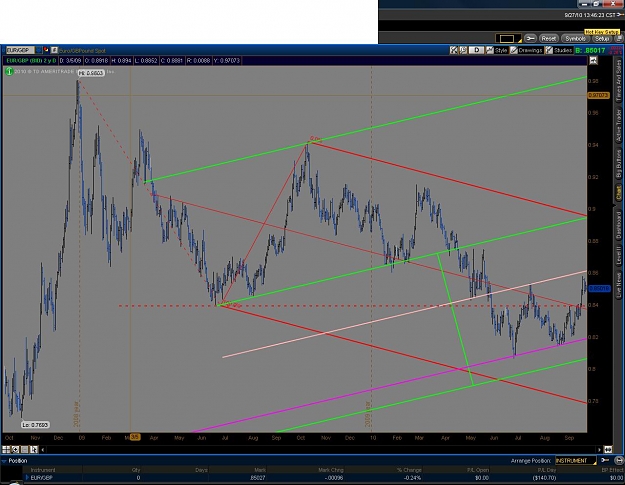Open the Drawings menu

pos(527,50)
